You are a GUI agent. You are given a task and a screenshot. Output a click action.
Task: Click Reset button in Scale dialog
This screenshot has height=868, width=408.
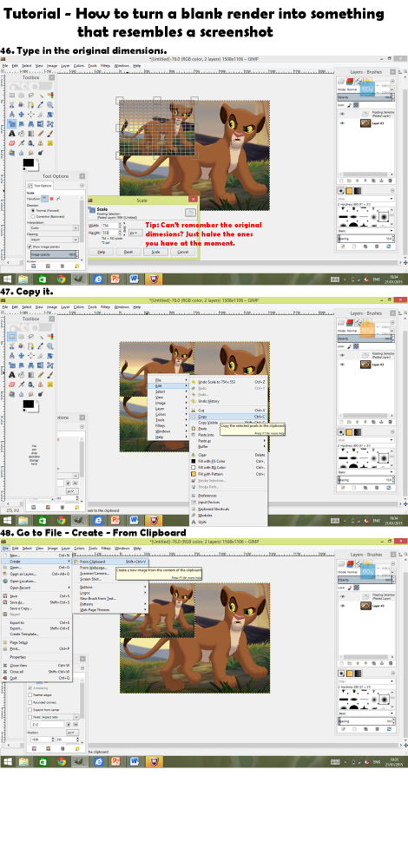coord(128,253)
